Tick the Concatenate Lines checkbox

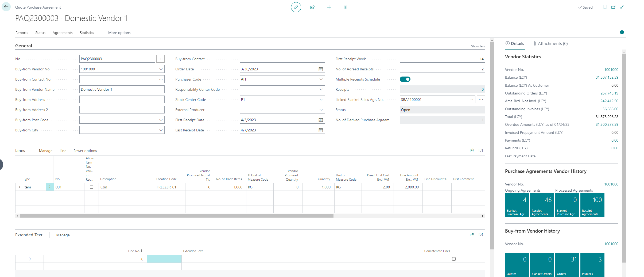453,259
